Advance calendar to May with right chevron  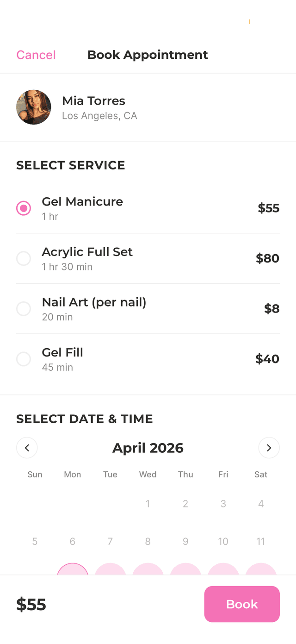pos(269,448)
